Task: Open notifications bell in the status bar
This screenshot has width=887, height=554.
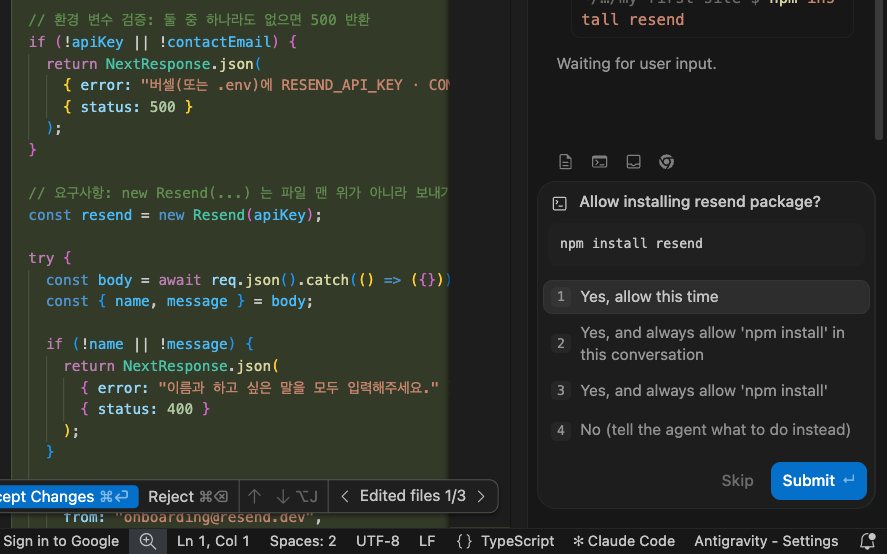Action: 868,541
